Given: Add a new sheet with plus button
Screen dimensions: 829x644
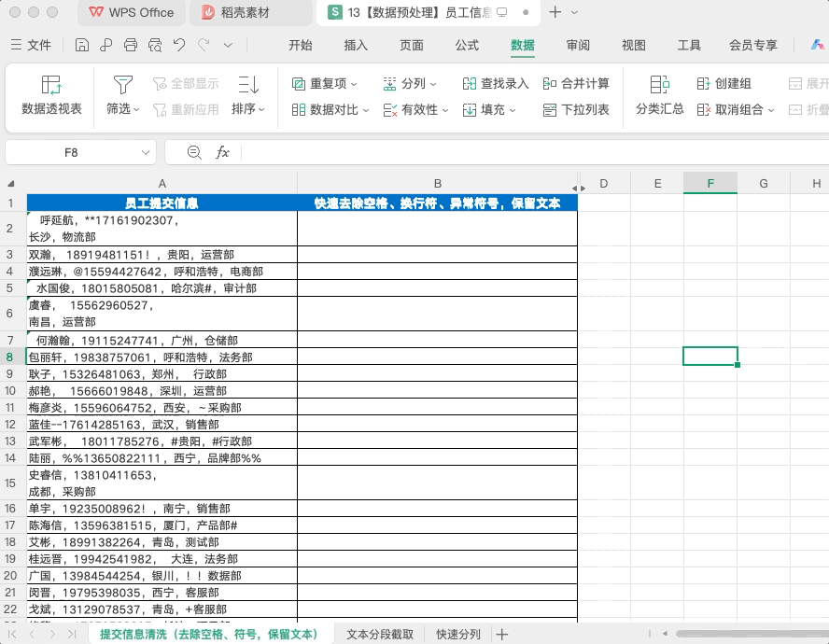Looking at the screenshot, I should click(502, 634).
